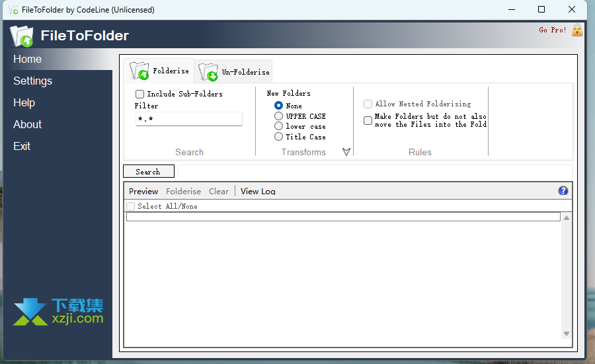Select the None transform radio button

click(x=278, y=106)
